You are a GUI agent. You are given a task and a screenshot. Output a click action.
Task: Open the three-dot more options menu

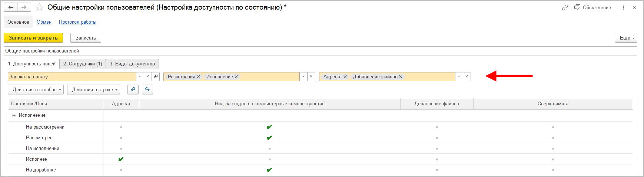[x=623, y=7]
